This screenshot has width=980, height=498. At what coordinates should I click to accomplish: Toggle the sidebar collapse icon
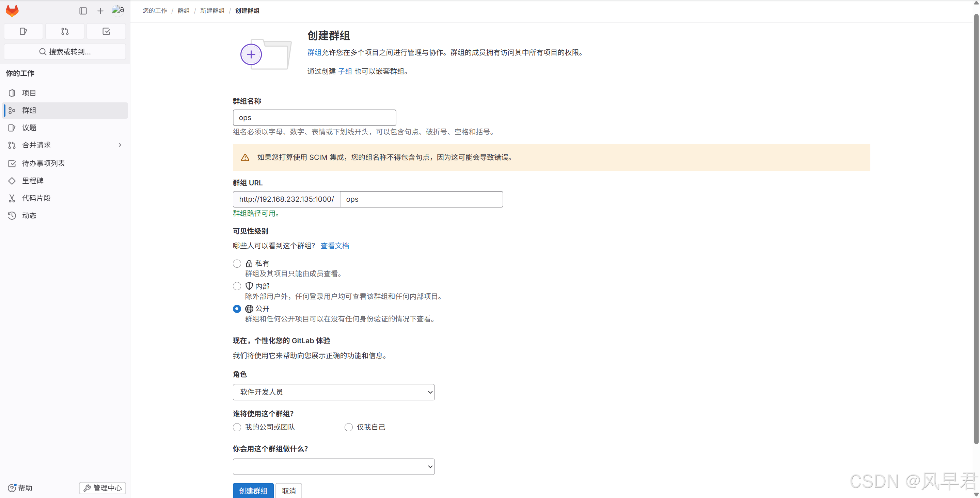83,11
